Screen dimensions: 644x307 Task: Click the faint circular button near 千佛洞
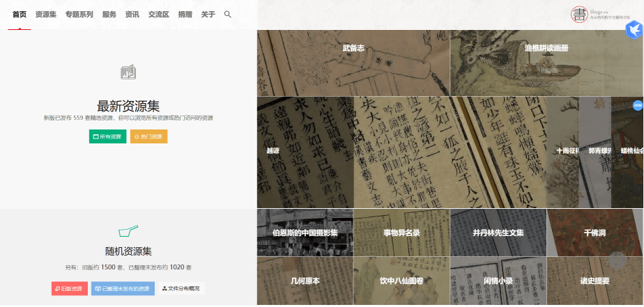click(x=618, y=260)
